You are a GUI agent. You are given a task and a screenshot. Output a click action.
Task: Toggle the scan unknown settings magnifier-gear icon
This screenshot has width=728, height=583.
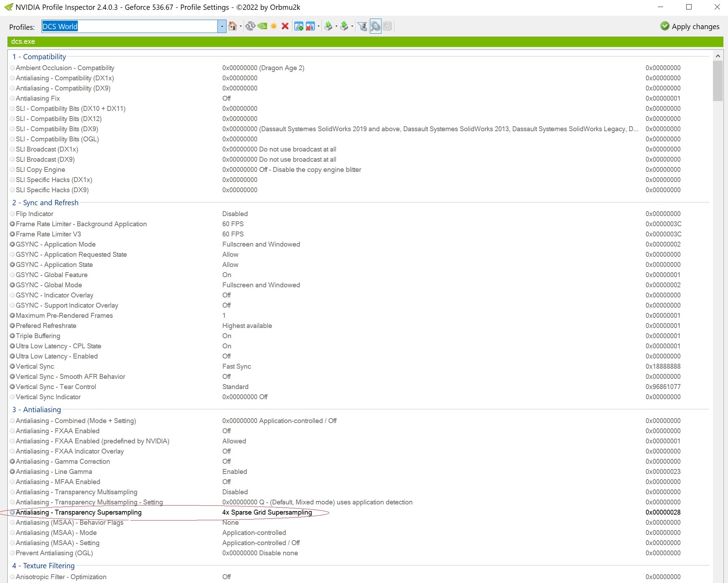click(x=375, y=26)
